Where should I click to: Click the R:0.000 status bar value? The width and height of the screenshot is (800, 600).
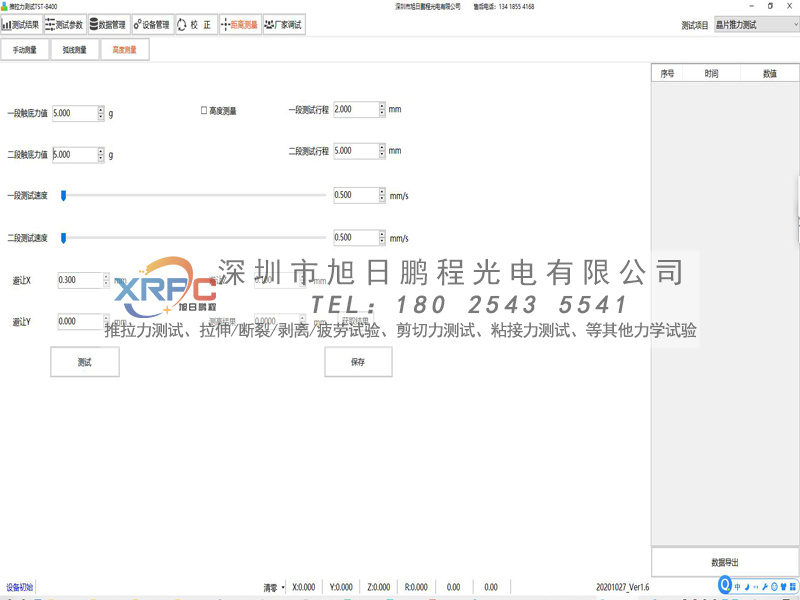(416, 587)
